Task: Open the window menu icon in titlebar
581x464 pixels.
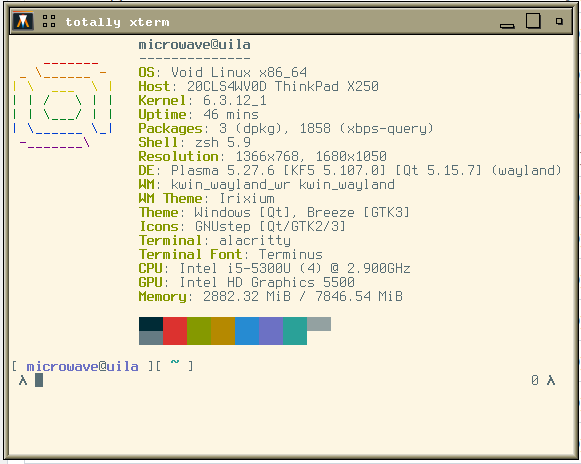Action: click(x=23, y=21)
